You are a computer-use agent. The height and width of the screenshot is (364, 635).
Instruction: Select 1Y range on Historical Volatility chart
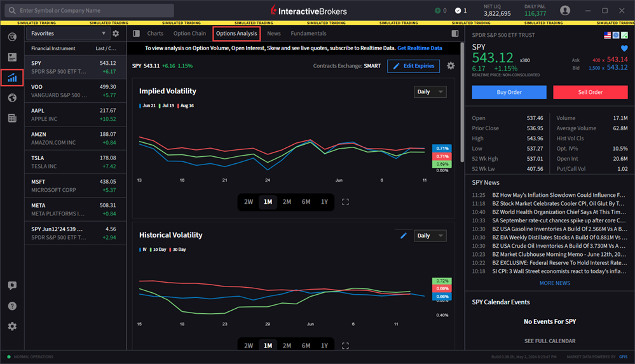[x=324, y=346]
